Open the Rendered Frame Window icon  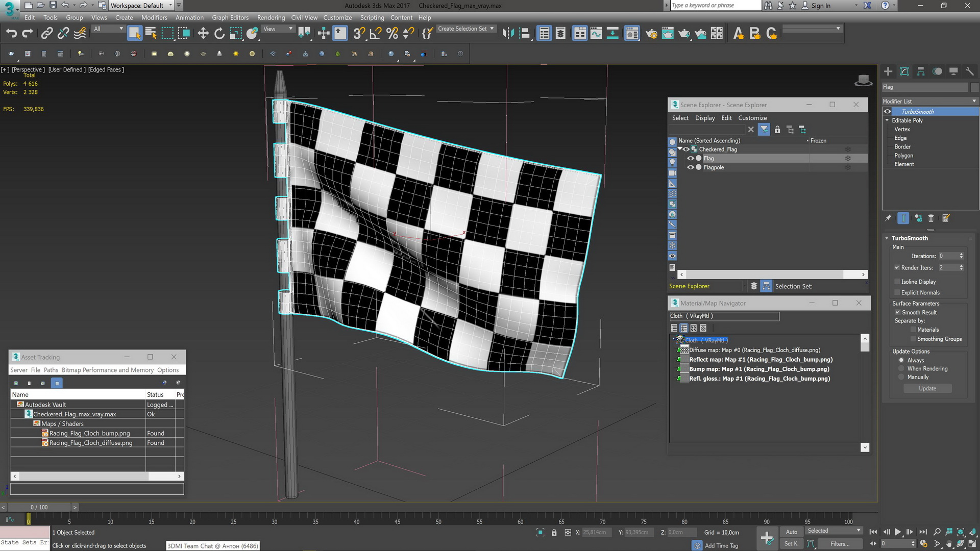[x=668, y=34]
